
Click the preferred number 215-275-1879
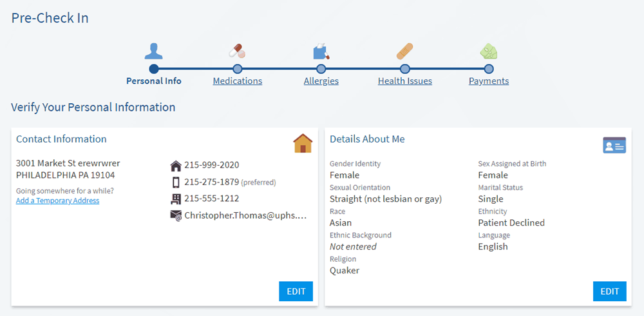[211, 182]
